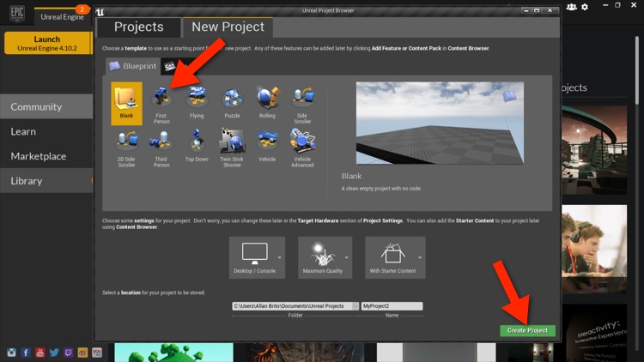Viewport: 644px width, 362px height.
Task: Switch to the Projects tab
Action: tap(139, 27)
